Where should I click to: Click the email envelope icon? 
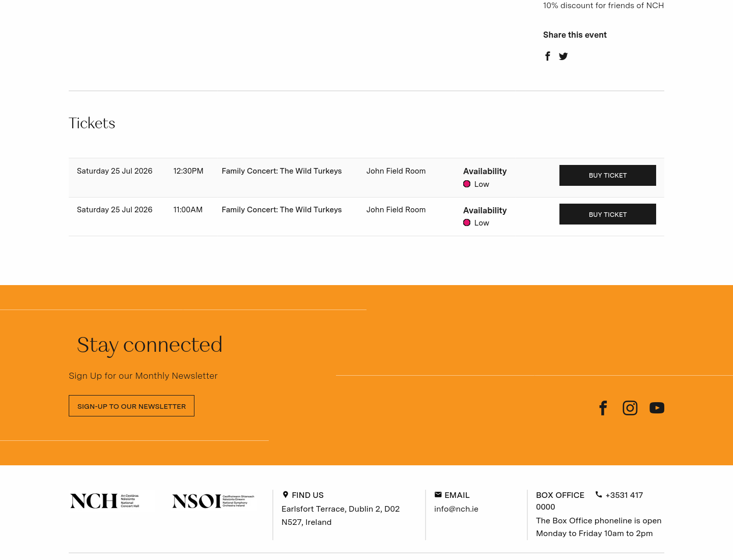pos(438,494)
